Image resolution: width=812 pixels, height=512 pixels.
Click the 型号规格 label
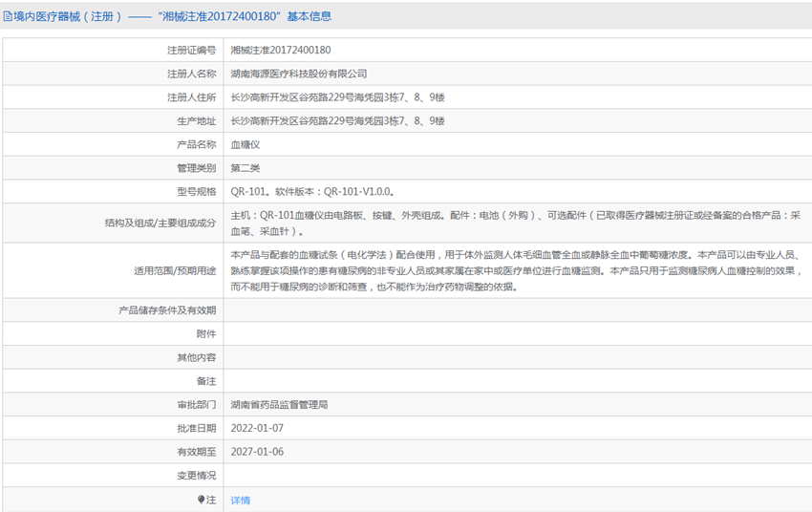196,192
